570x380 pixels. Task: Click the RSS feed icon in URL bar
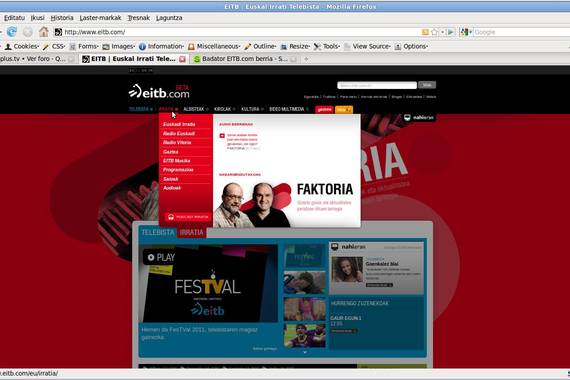[425, 32]
